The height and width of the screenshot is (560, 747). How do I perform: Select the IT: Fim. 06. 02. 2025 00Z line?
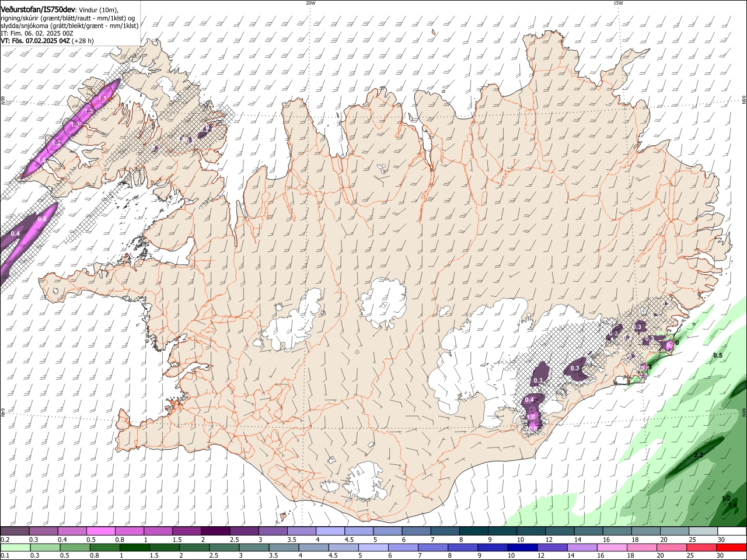[x=37, y=33]
